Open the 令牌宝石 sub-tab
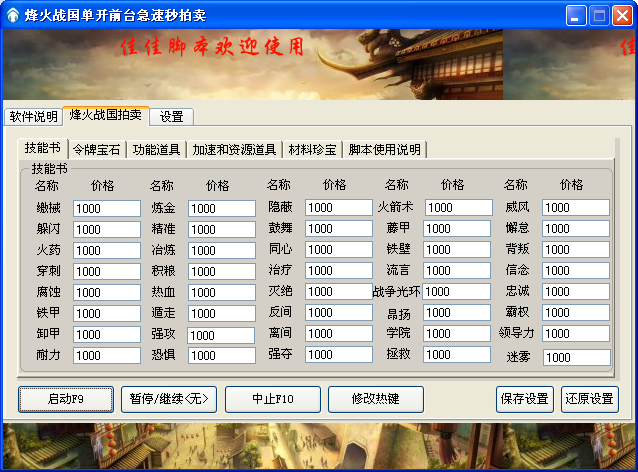This screenshot has width=638, height=472. 96,150
